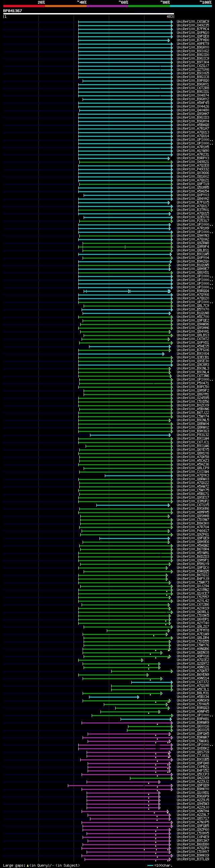Select the hit label UniRef100_A7NXP5
This screenshot has height=868, width=215.
click(193, 822)
